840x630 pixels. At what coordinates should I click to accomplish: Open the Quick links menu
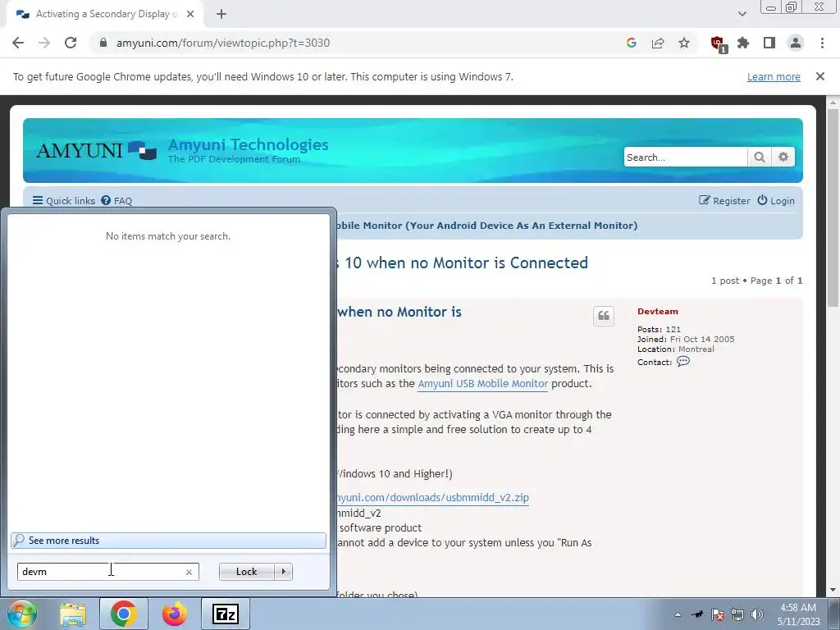coord(64,201)
